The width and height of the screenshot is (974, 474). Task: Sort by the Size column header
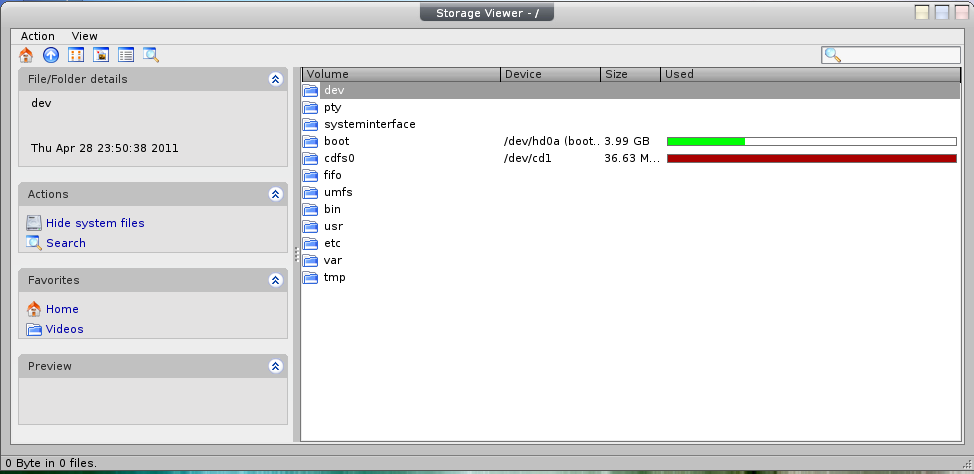click(630, 75)
